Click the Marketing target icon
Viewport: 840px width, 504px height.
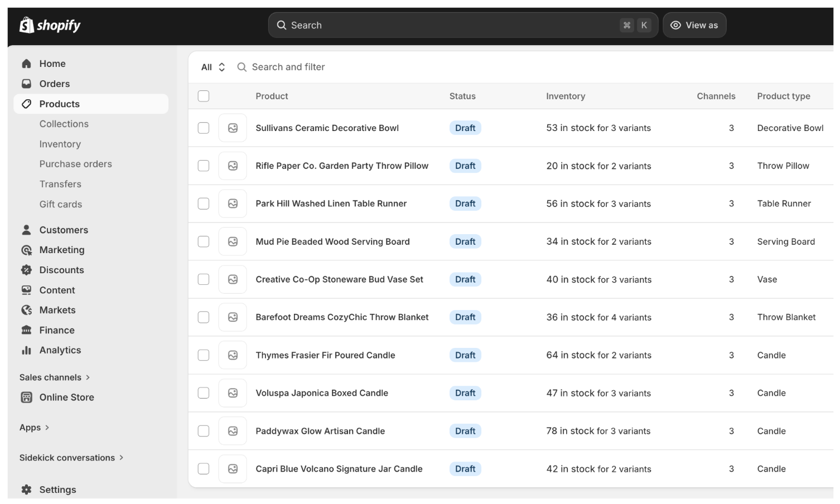click(x=26, y=250)
